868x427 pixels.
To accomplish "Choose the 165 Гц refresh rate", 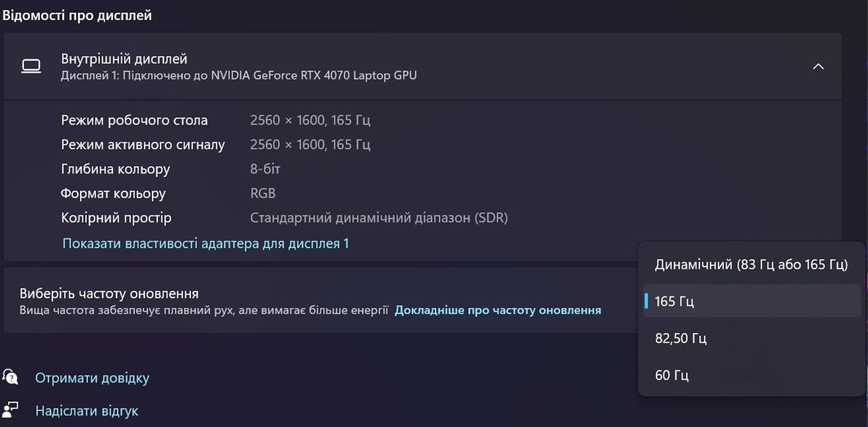I will [x=752, y=301].
